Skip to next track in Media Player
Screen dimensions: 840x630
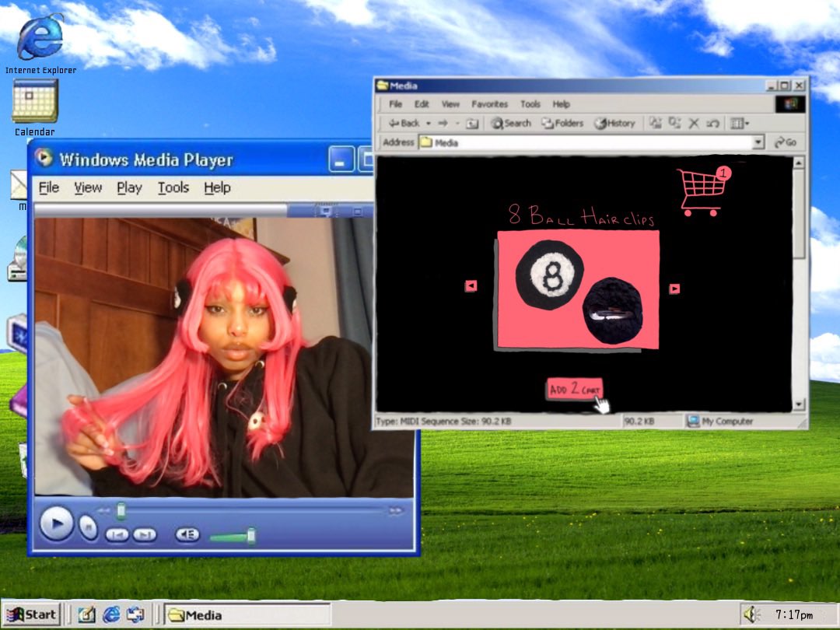coord(145,534)
